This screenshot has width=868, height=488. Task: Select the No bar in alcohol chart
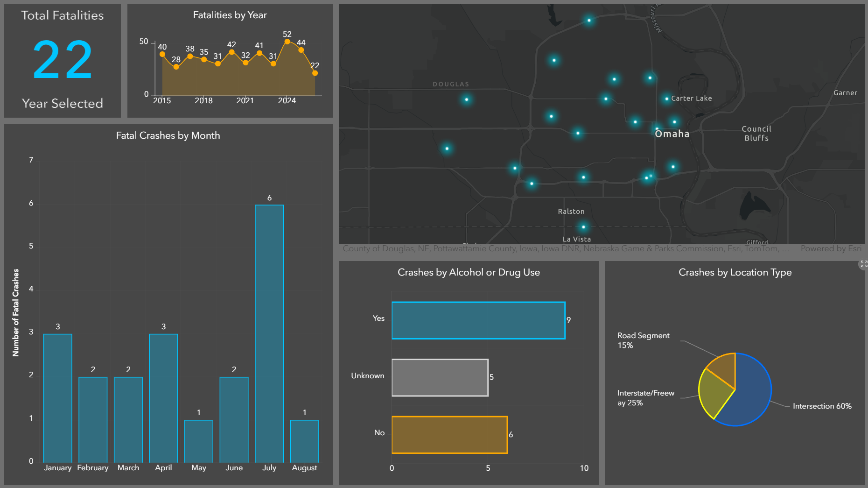[449, 435]
